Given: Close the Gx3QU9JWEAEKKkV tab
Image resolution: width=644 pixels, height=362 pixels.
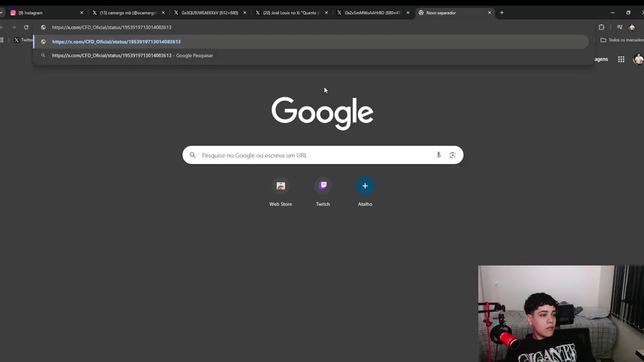Looking at the screenshot, I should coord(245,13).
